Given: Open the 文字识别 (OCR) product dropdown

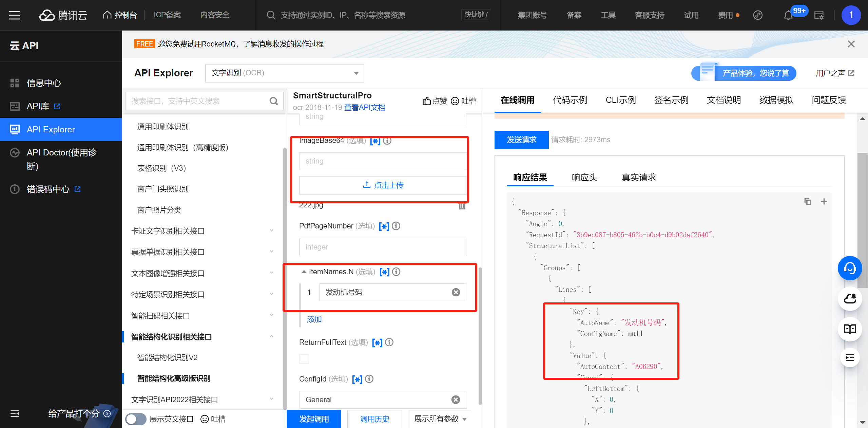Looking at the screenshot, I should [284, 73].
